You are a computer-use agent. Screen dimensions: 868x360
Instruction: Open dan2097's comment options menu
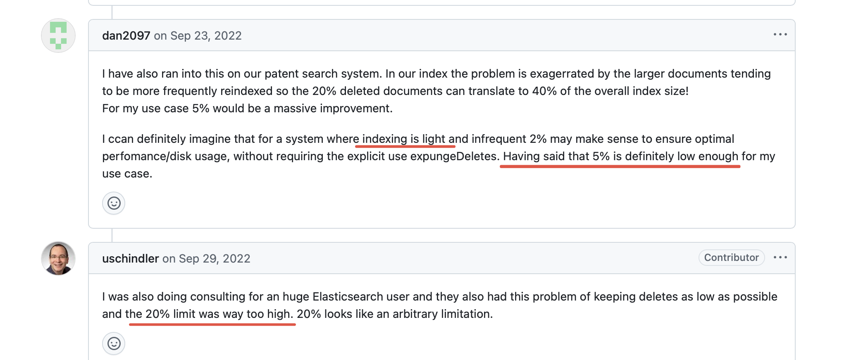(780, 35)
